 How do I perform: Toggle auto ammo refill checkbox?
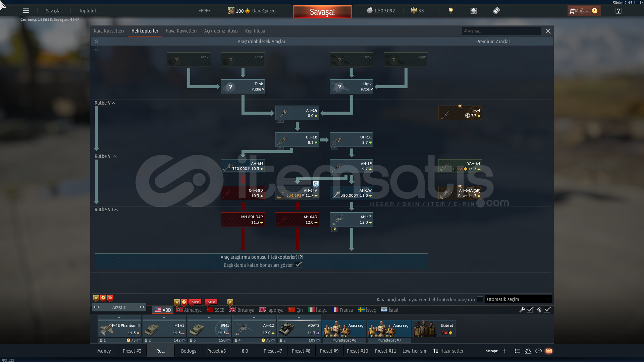coord(547,310)
